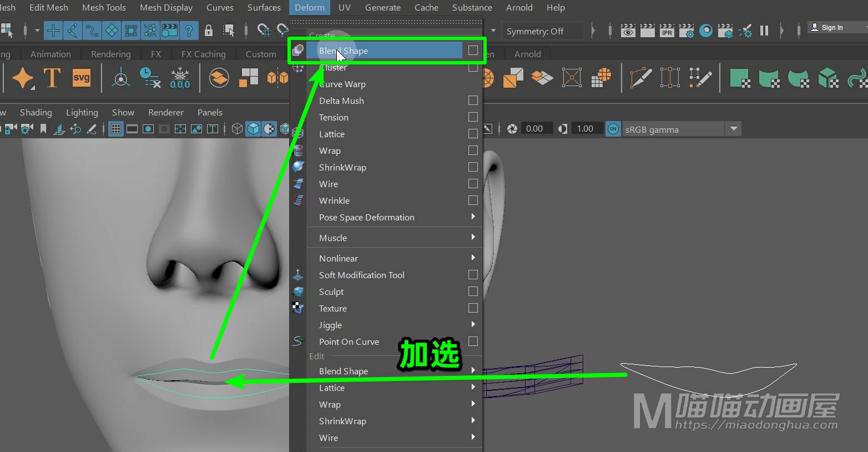868x452 pixels.
Task: Toggle the viewport grid display
Action: pos(116,129)
